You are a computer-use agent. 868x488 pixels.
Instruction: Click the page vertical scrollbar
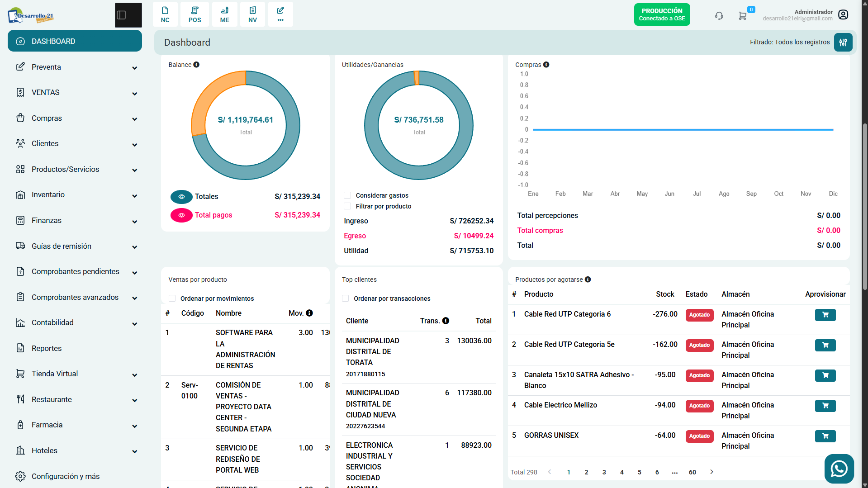point(865,206)
